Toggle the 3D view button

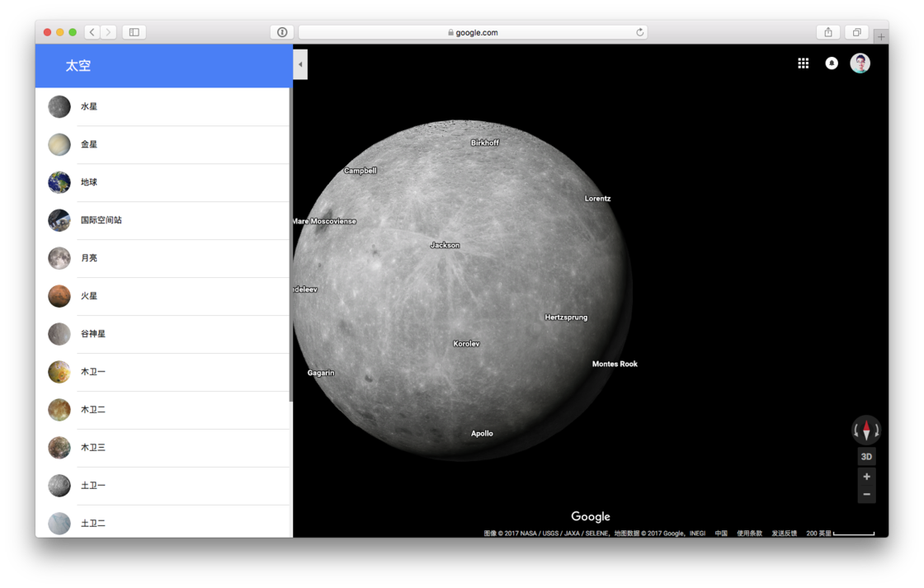pyautogui.click(x=866, y=457)
